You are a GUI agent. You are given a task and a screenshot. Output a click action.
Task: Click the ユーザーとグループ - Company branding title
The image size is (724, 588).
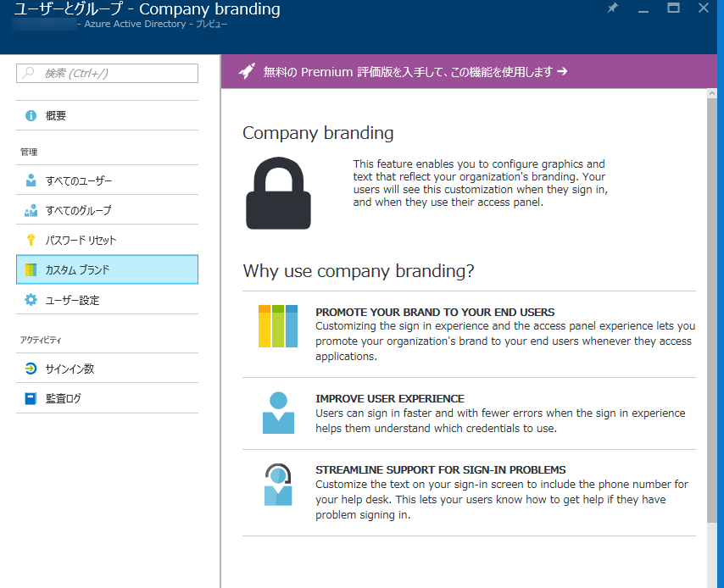(x=147, y=8)
